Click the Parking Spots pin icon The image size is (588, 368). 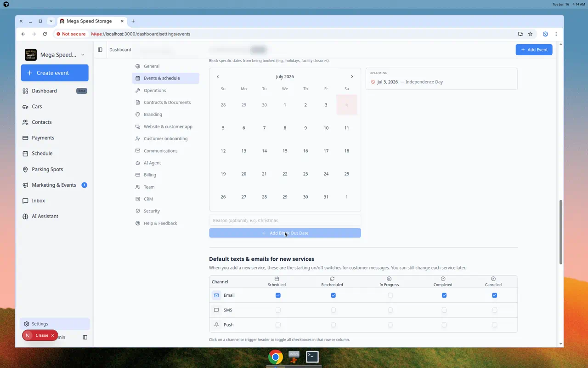(x=25, y=169)
